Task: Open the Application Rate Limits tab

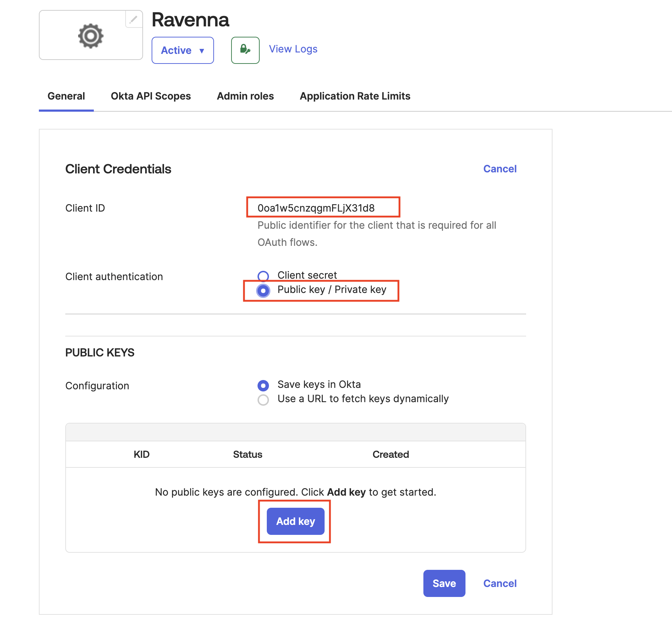Action: (x=355, y=96)
